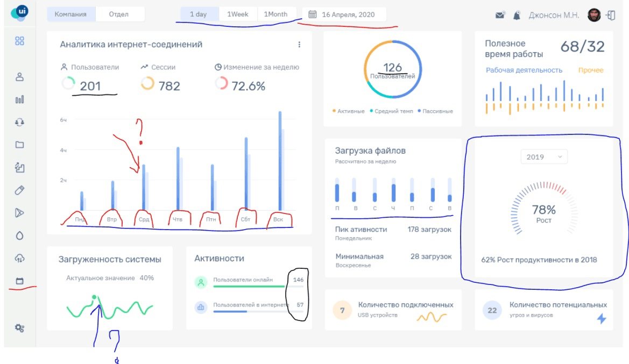Open the notifications bell icon
The height and width of the screenshot is (364, 629).
[517, 15]
